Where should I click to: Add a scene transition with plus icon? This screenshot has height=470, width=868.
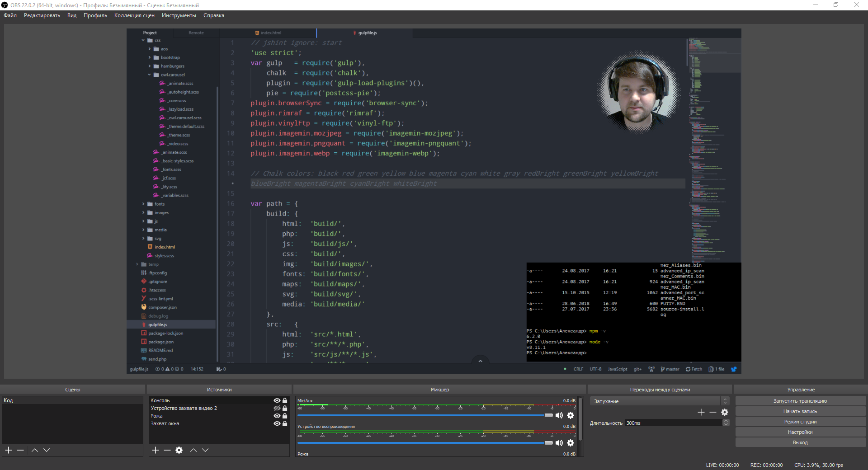(701, 412)
